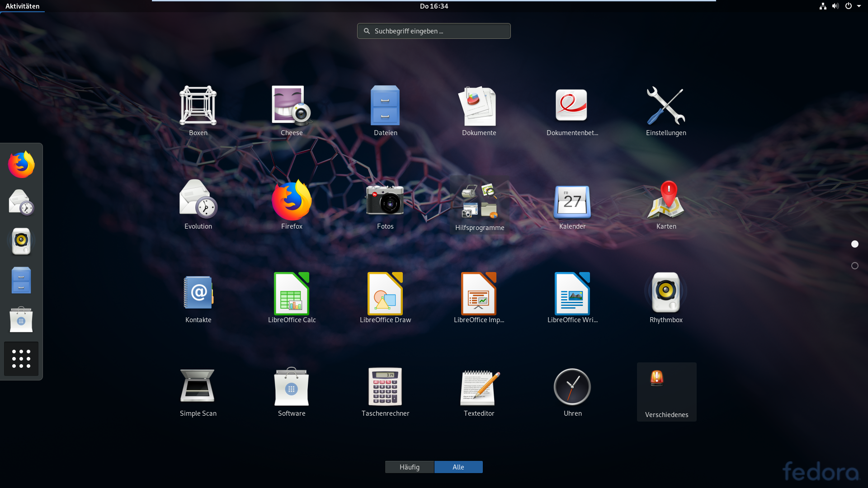Screen dimensions: 868x488
Task: Open Software bag icon in dock
Action: (21, 319)
